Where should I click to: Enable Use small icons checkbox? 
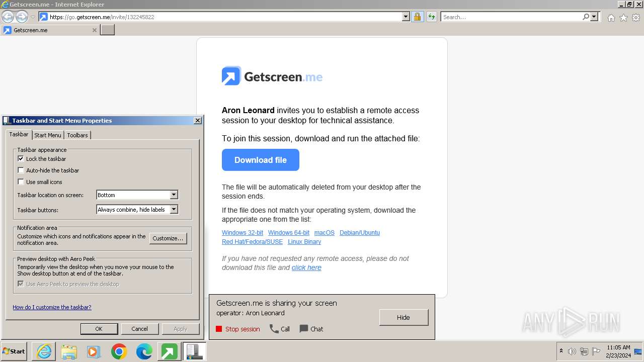point(21,182)
